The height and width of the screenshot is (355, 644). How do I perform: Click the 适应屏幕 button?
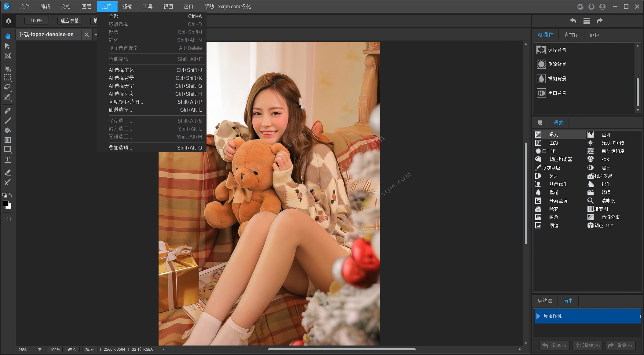pos(70,21)
